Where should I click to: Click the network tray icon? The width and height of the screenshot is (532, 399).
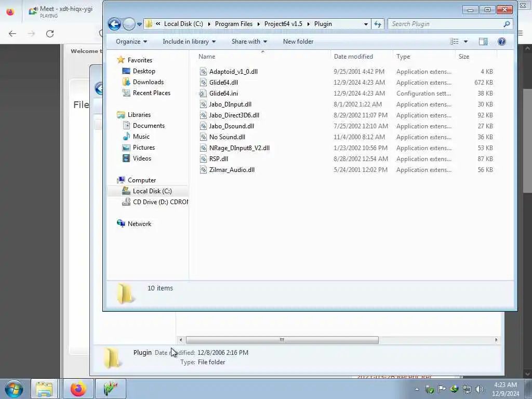click(x=467, y=389)
